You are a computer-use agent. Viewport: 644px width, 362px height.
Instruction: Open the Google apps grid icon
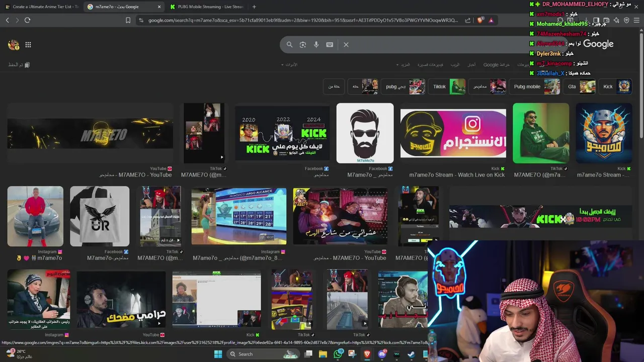coord(28,45)
